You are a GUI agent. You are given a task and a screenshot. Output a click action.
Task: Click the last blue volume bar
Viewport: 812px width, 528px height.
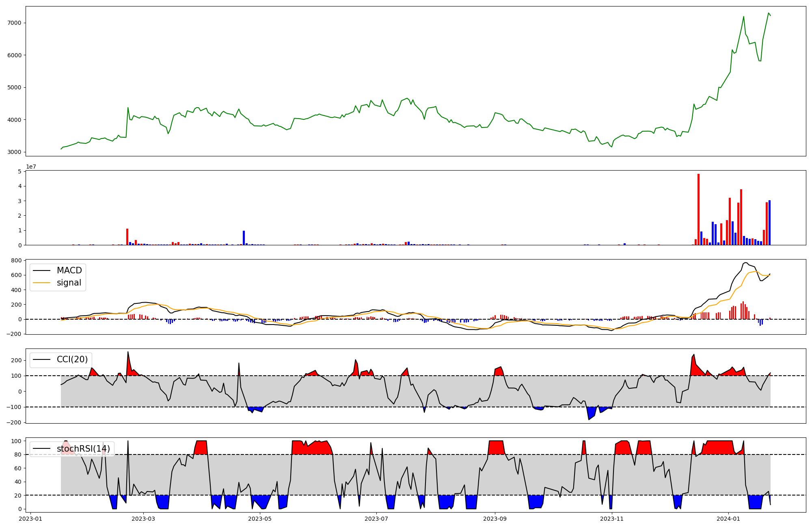point(769,223)
